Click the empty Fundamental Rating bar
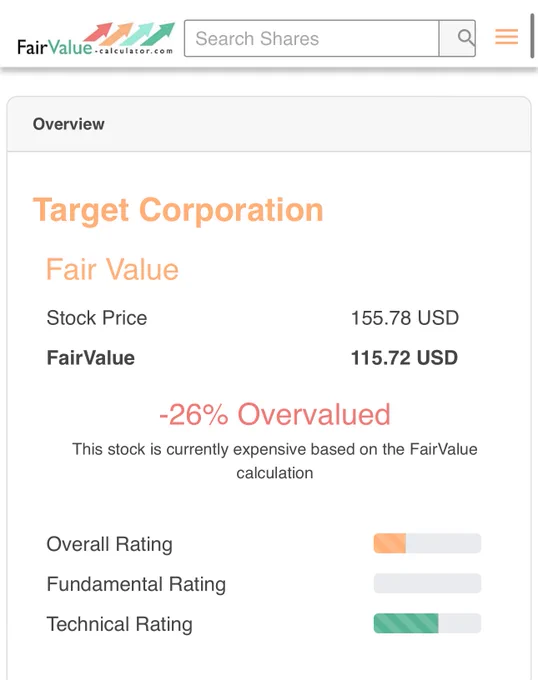Screen dimensions: 538x680 (427, 583)
